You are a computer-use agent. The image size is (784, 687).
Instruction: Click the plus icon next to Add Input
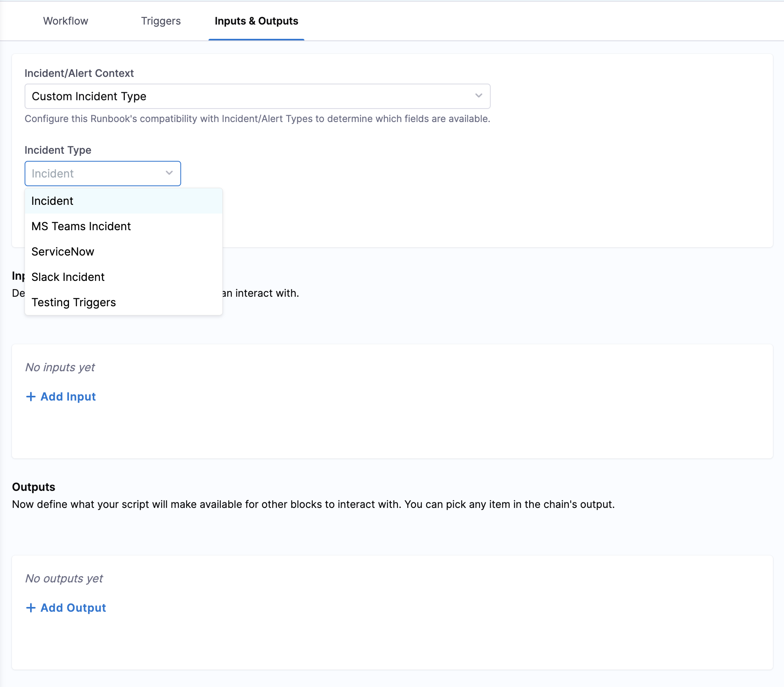[x=31, y=396]
